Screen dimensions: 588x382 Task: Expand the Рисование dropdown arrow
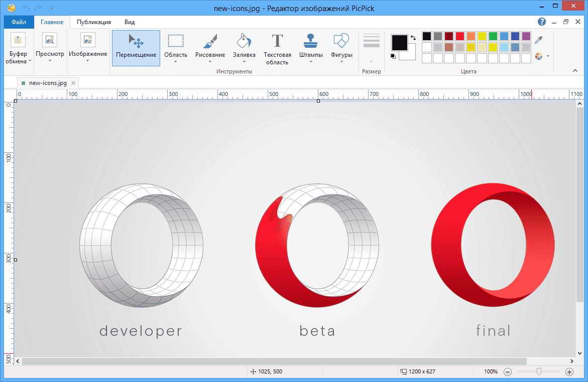(210, 61)
